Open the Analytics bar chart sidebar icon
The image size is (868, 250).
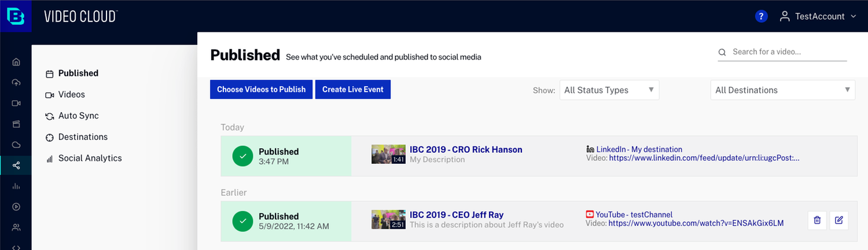pyautogui.click(x=16, y=186)
